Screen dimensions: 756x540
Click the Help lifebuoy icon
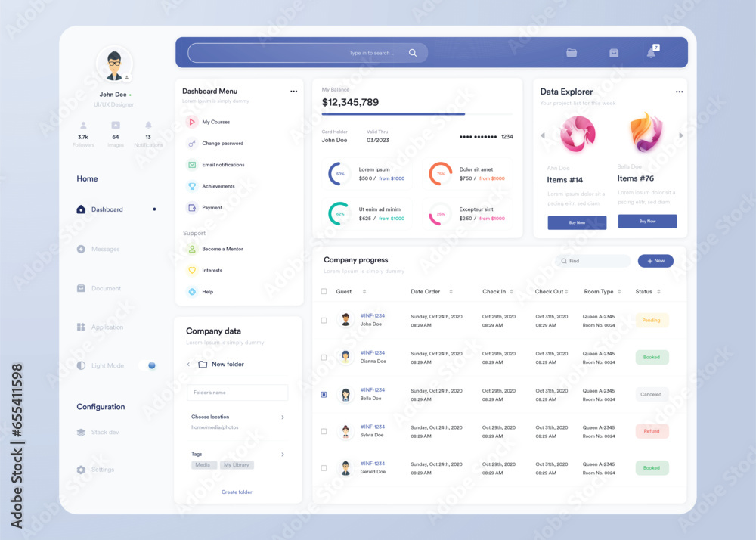[192, 292]
